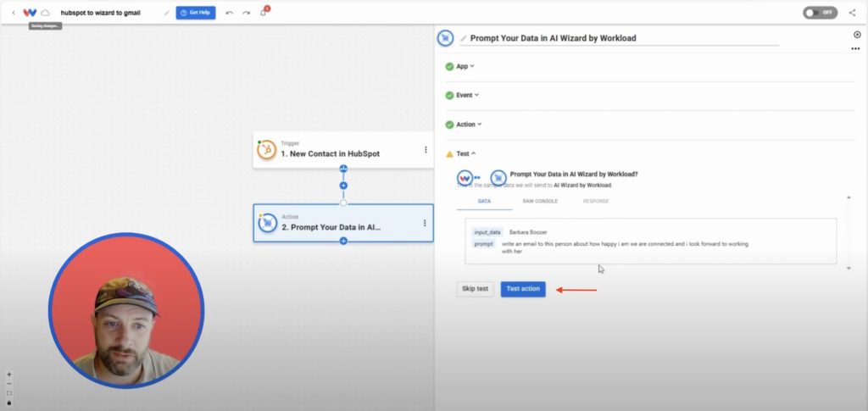Click the Skip test button
This screenshot has width=868, height=411.
tap(475, 289)
